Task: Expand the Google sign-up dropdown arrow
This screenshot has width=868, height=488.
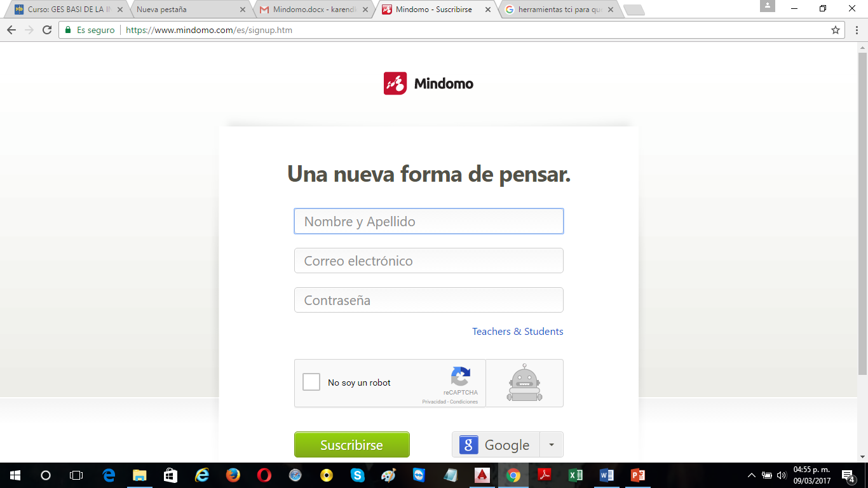Action: (552, 445)
